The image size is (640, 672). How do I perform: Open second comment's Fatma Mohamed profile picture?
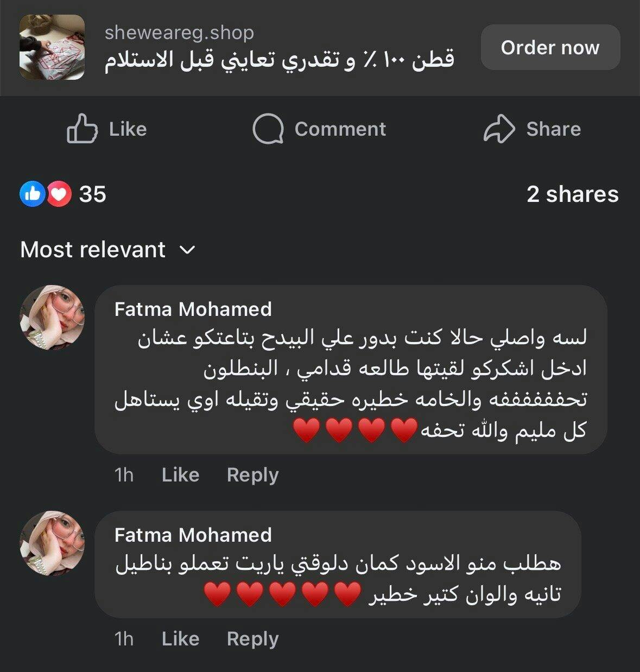[x=52, y=543]
